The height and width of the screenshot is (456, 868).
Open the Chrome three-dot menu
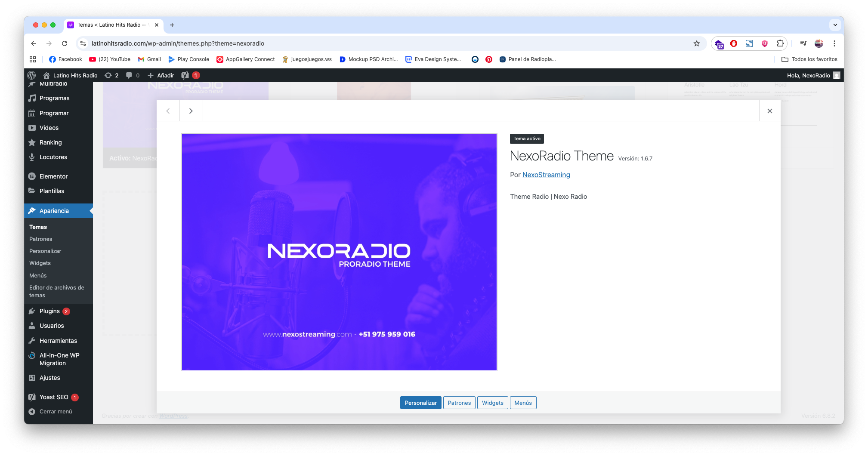pyautogui.click(x=834, y=43)
